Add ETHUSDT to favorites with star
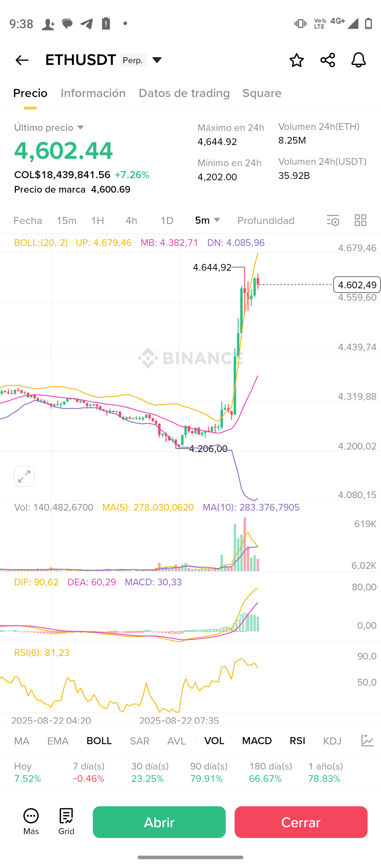Image resolution: width=381 pixels, height=868 pixels. click(296, 60)
